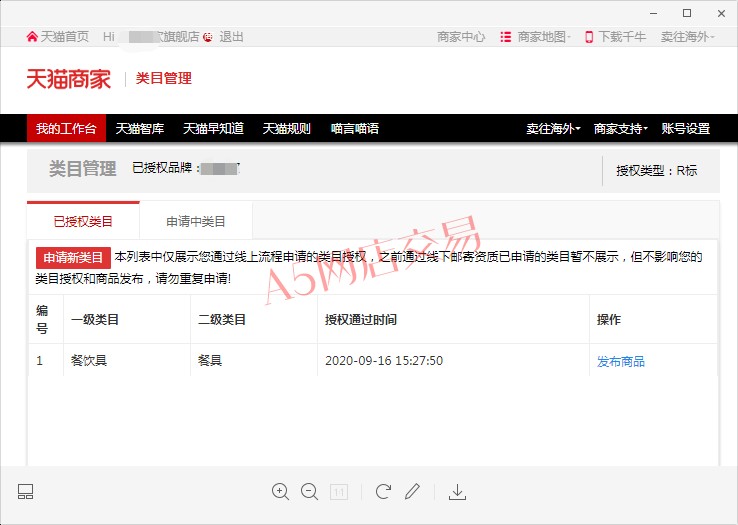Click the rotate icon in viewer toolbar

383,492
